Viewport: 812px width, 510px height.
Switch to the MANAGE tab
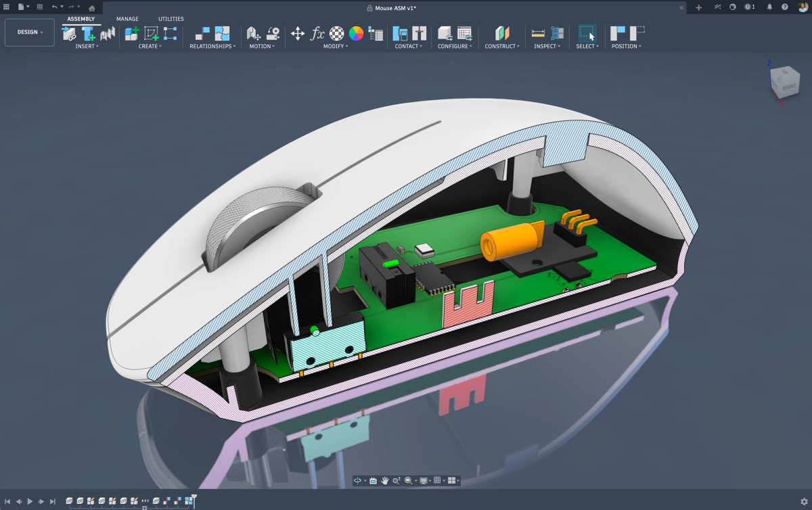coord(127,19)
